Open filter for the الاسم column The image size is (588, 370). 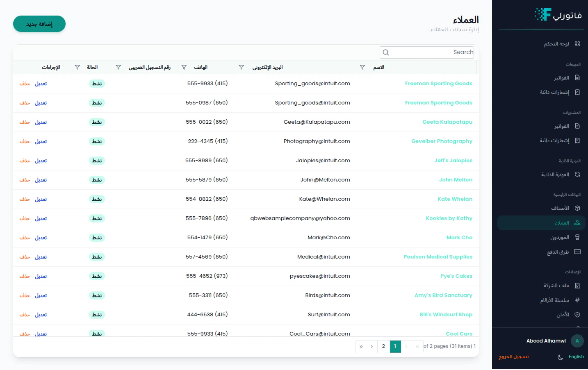click(362, 67)
